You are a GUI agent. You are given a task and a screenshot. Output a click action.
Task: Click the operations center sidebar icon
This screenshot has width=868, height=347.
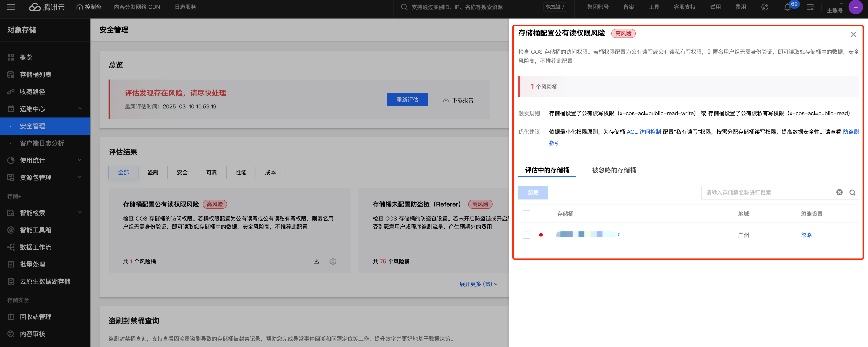pyautogui.click(x=11, y=109)
